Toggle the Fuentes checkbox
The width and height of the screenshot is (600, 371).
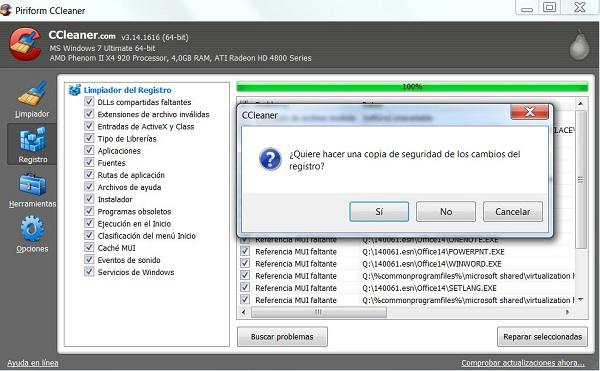coord(89,163)
